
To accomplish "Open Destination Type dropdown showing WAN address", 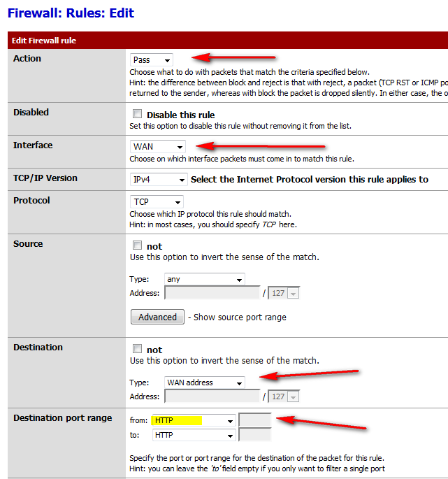I will click(204, 383).
